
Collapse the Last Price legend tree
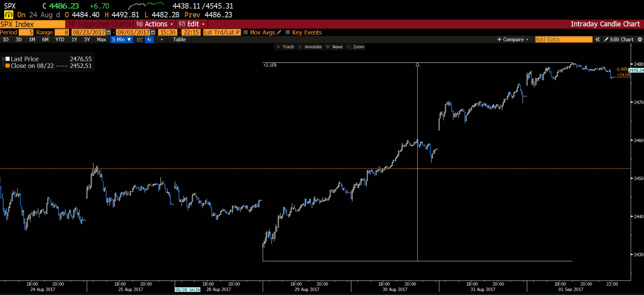coord(3,59)
